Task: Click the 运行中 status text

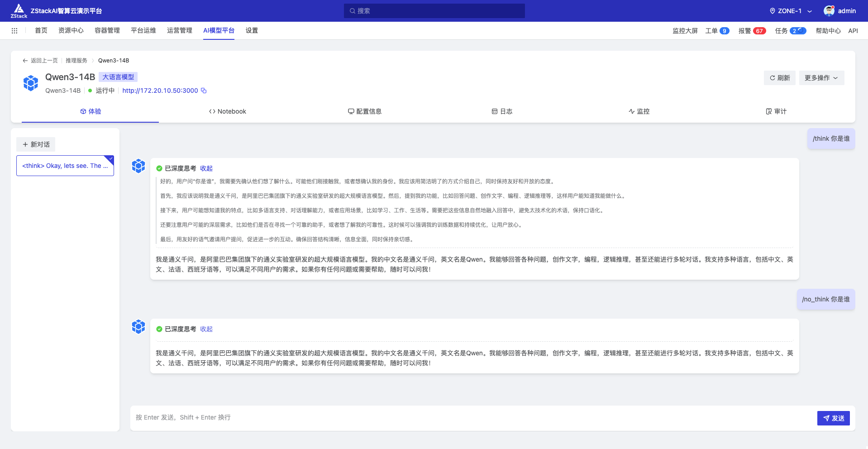Action: (x=105, y=91)
